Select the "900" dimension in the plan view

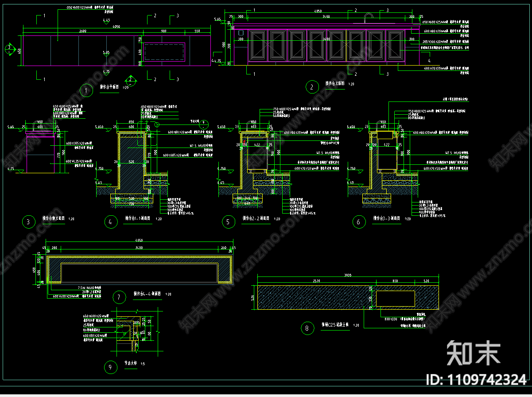click(x=164, y=31)
